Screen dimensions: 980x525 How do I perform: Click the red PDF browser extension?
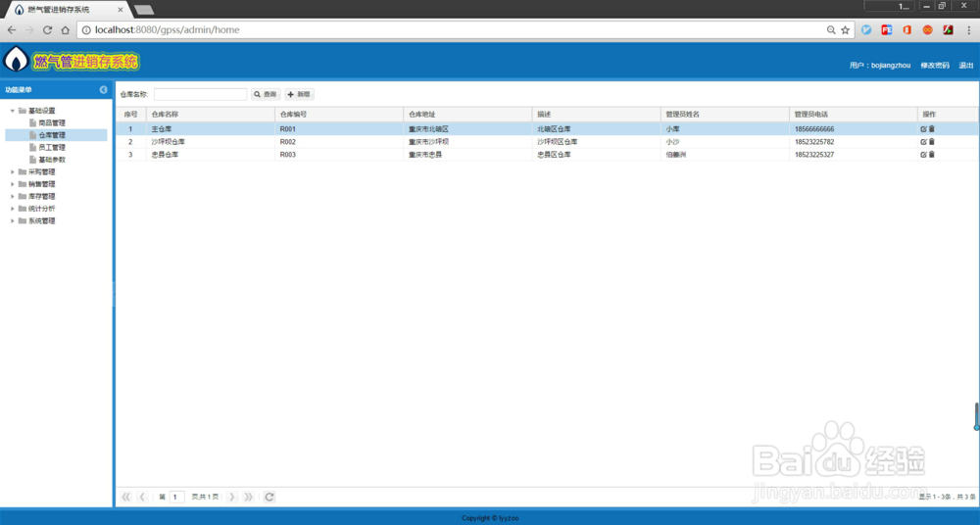(x=948, y=30)
